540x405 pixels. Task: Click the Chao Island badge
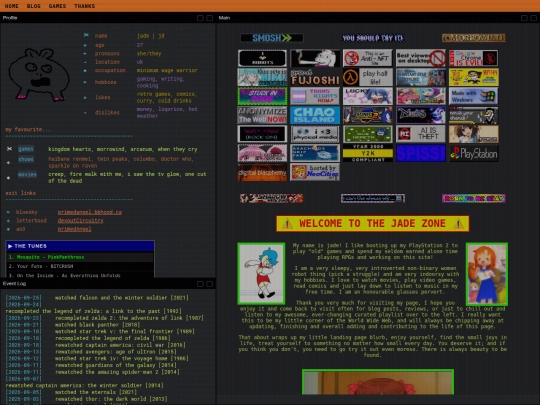click(315, 115)
